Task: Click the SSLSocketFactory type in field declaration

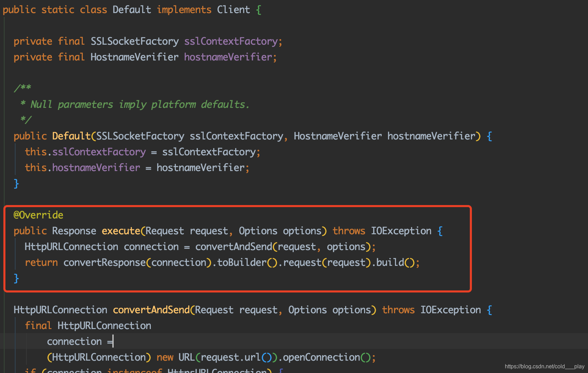Action: 135,41
